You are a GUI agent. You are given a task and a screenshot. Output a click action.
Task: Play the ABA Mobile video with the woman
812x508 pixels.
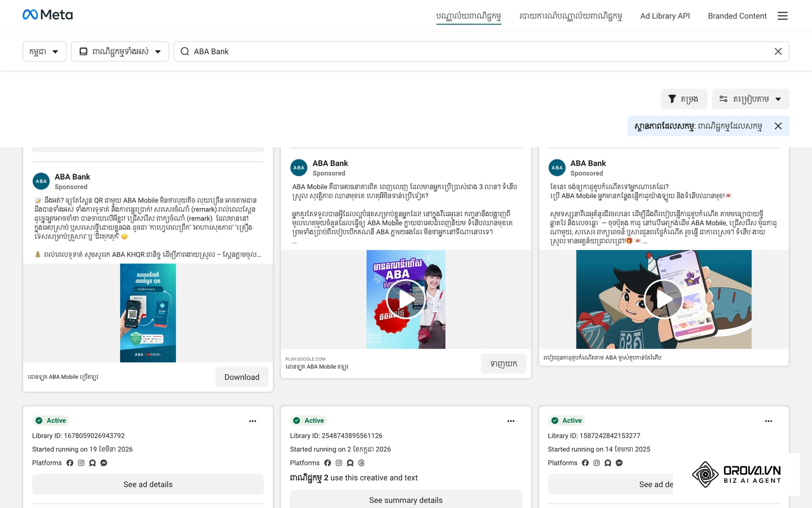pos(406,299)
